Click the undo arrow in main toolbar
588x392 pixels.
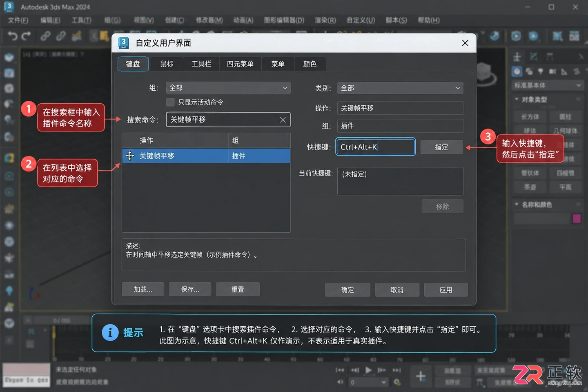coord(12,36)
